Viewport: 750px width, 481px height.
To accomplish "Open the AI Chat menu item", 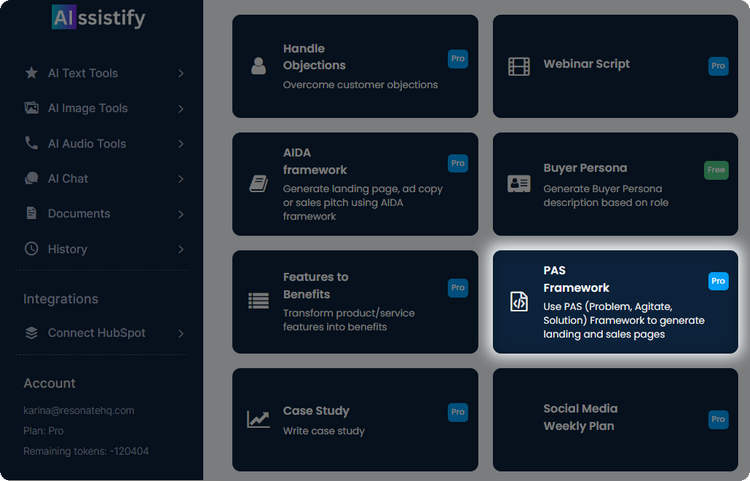I will pos(68,178).
